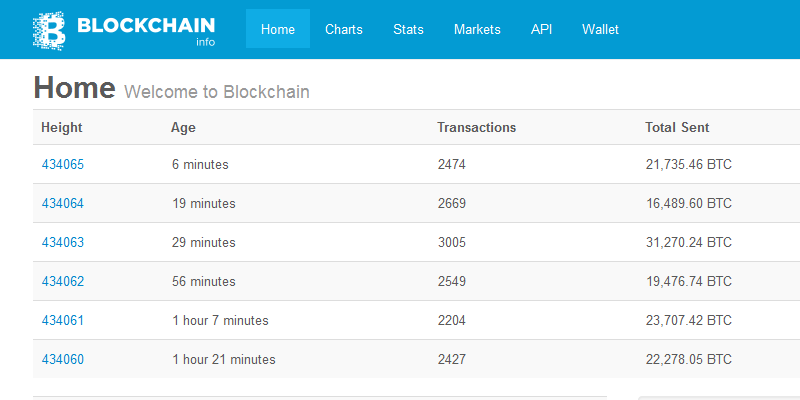The width and height of the screenshot is (800, 400).
Task: Open the Stats menu item
Action: click(x=408, y=30)
